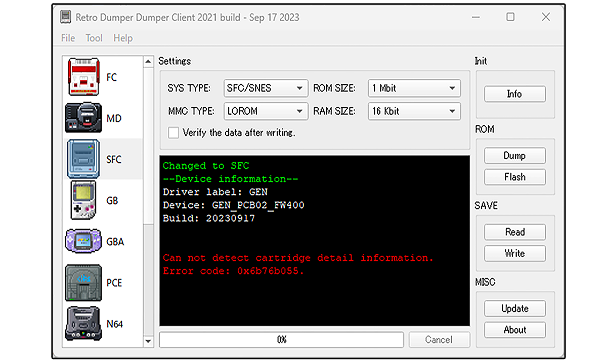Click the '--Device information--' log line
607x364 pixels.
pyautogui.click(x=230, y=179)
